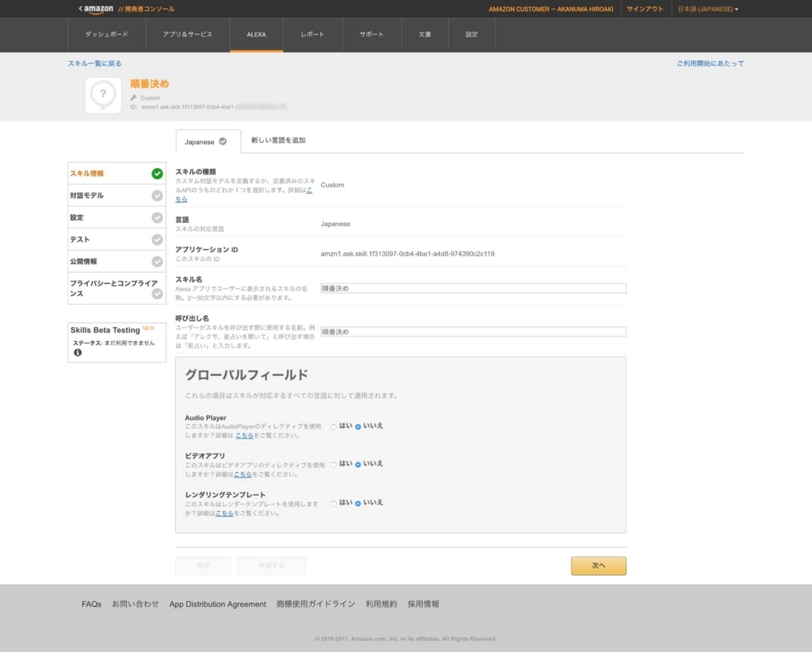812x652 pixels.
Task: Open the サポート nav tab
Action: point(372,35)
